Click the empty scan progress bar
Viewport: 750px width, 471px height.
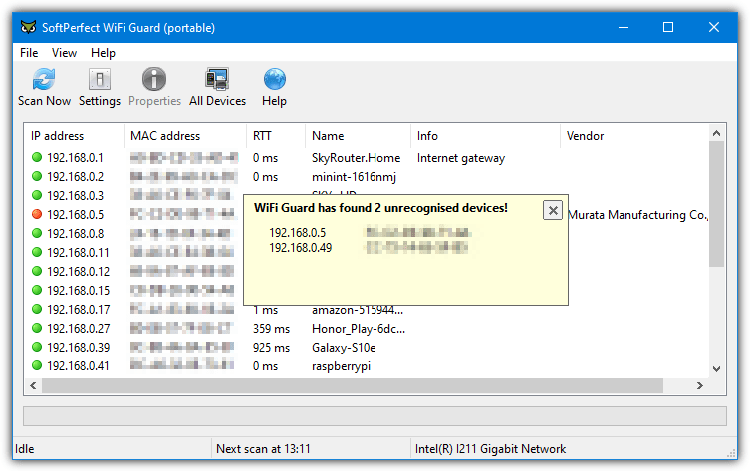[375, 416]
